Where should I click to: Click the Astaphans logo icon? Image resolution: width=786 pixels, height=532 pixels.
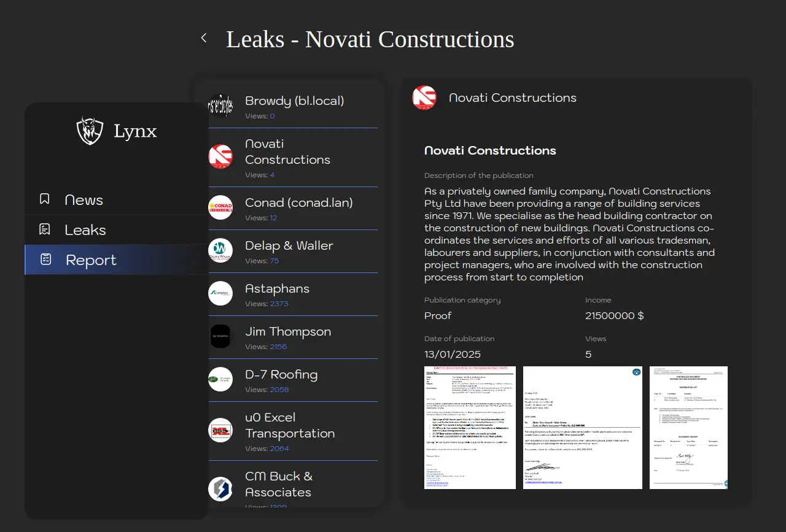[220, 293]
